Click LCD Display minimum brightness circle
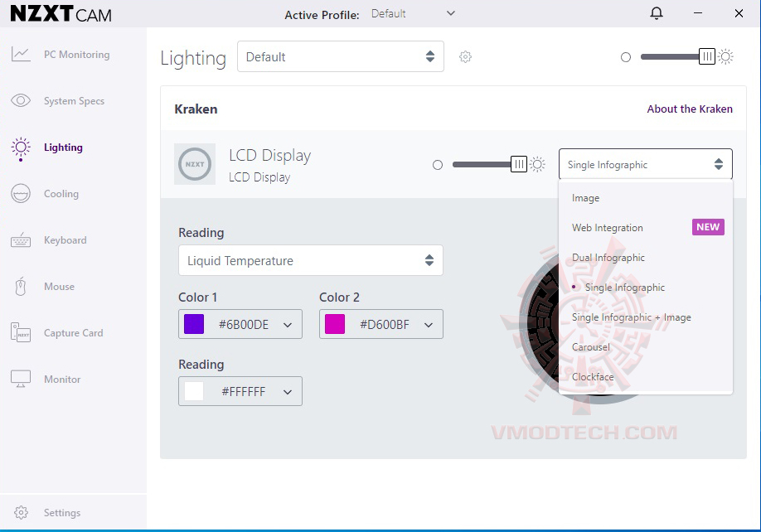The width and height of the screenshot is (761, 532). [437, 165]
